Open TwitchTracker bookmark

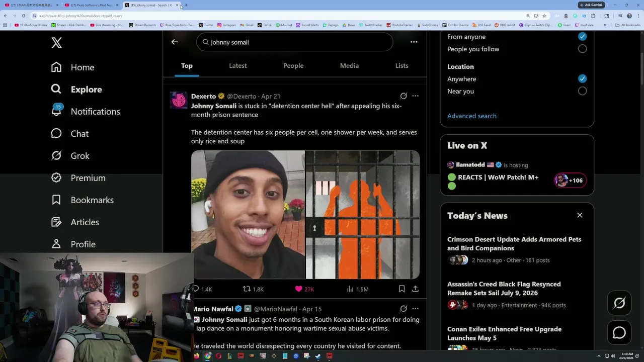371,25
